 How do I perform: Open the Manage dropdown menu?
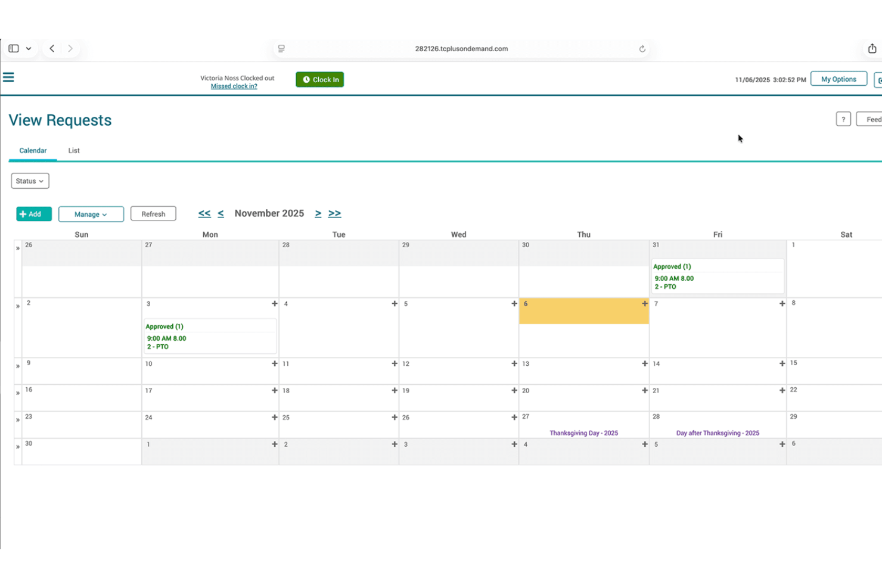click(91, 214)
